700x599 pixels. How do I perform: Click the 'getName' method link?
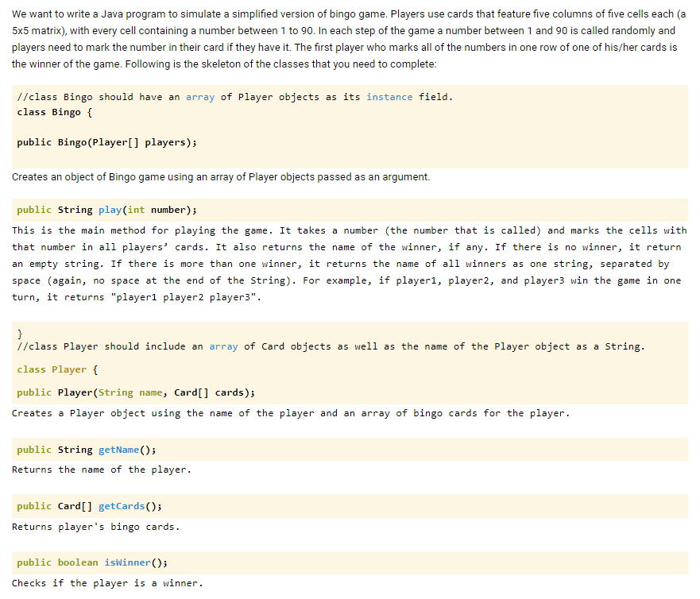pyautogui.click(x=118, y=449)
